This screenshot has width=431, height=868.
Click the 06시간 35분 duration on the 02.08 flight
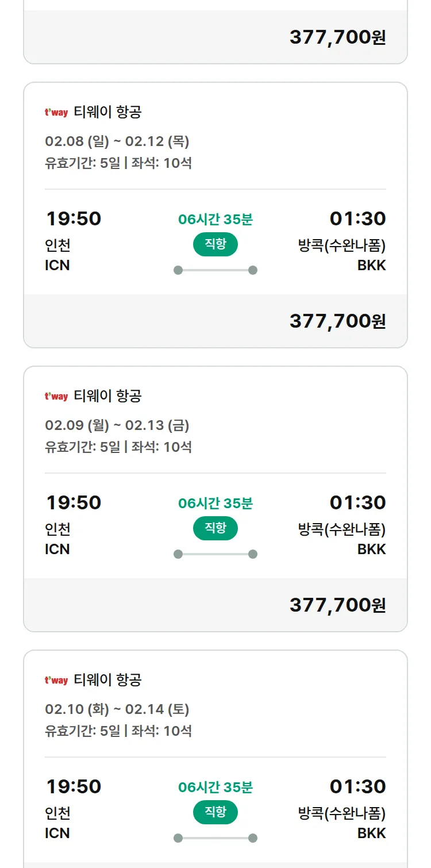215,220
